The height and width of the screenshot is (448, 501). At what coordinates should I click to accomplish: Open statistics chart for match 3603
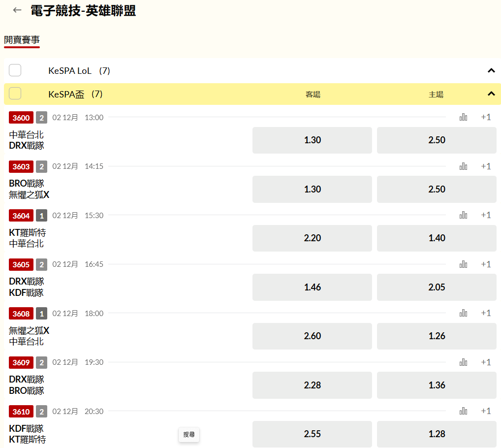[x=463, y=166]
